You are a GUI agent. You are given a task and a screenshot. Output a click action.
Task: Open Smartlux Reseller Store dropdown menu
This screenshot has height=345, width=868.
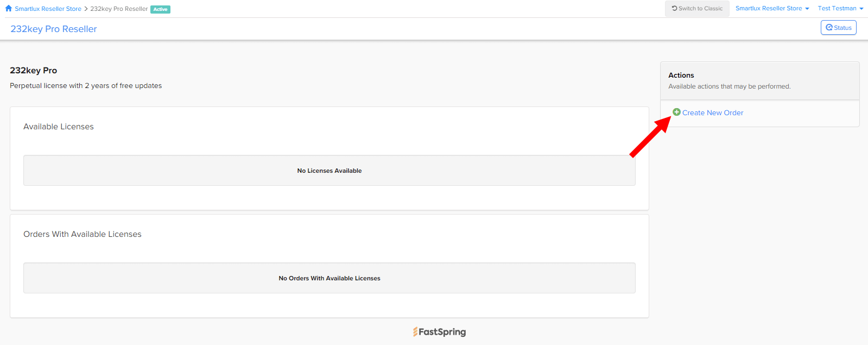tap(772, 8)
